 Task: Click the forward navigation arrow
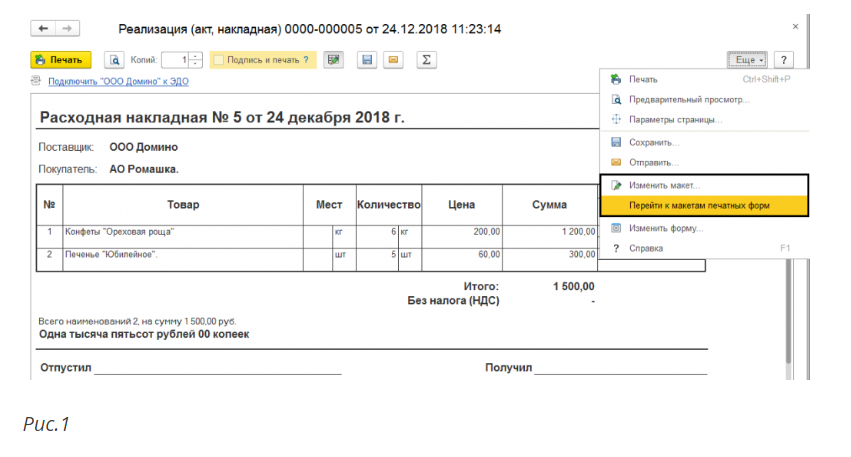pos(67,29)
